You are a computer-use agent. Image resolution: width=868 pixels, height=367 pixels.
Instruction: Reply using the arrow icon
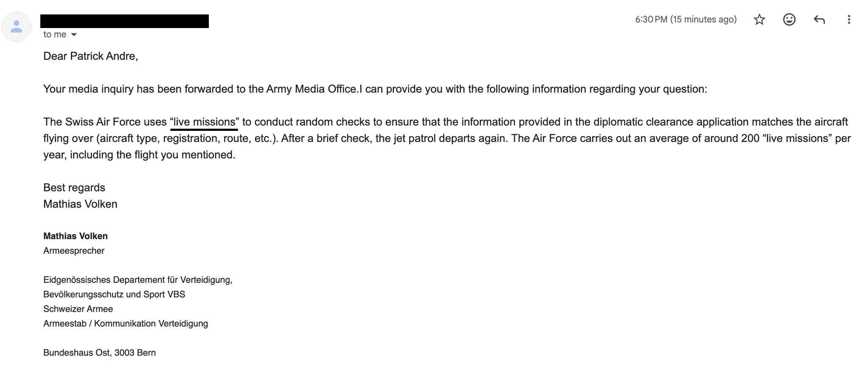pyautogui.click(x=819, y=20)
